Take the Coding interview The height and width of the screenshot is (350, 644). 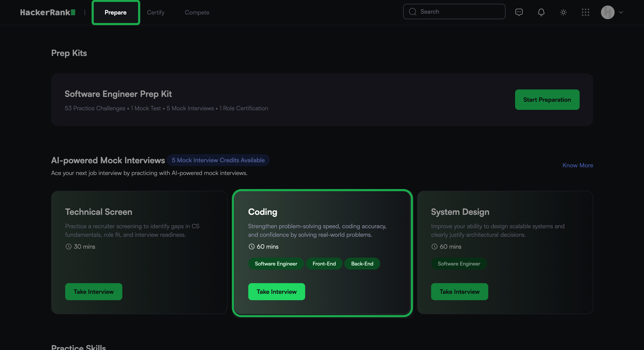pyautogui.click(x=276, y=291)
